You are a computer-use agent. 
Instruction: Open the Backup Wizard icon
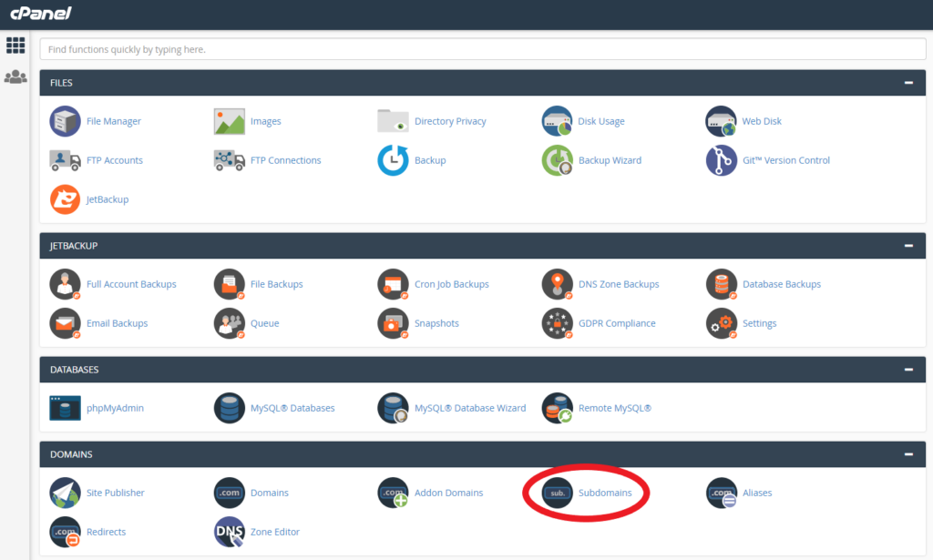click(x=557, y=160)
